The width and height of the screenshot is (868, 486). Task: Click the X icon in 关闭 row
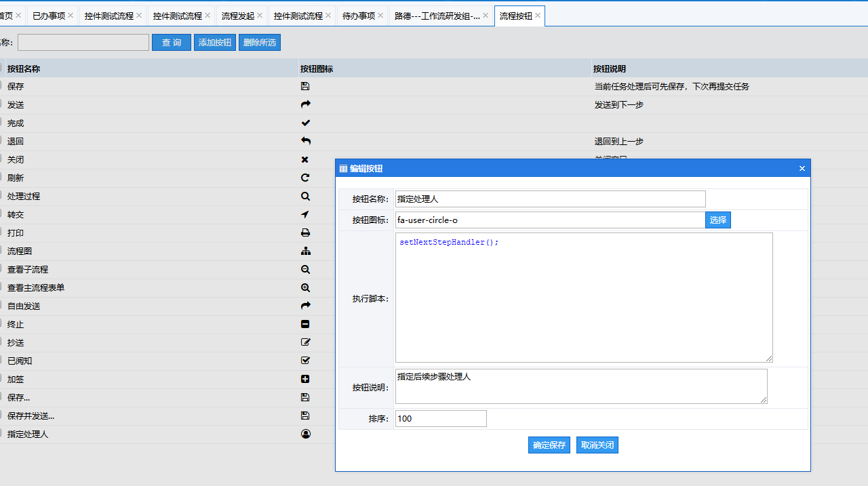click(x=305, y=159)
